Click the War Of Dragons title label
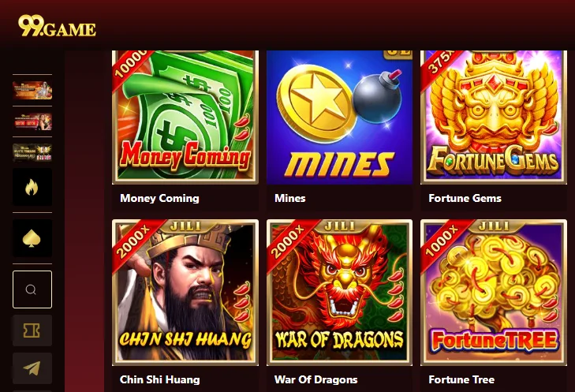Image resolution: width=575 pixels, height=392 pixels. click(x=316, y=379)
